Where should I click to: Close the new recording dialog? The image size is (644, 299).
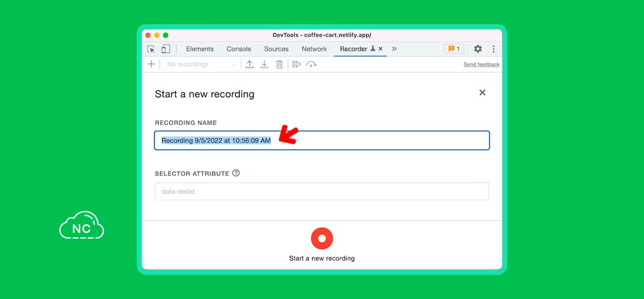[x=482, y=92]
